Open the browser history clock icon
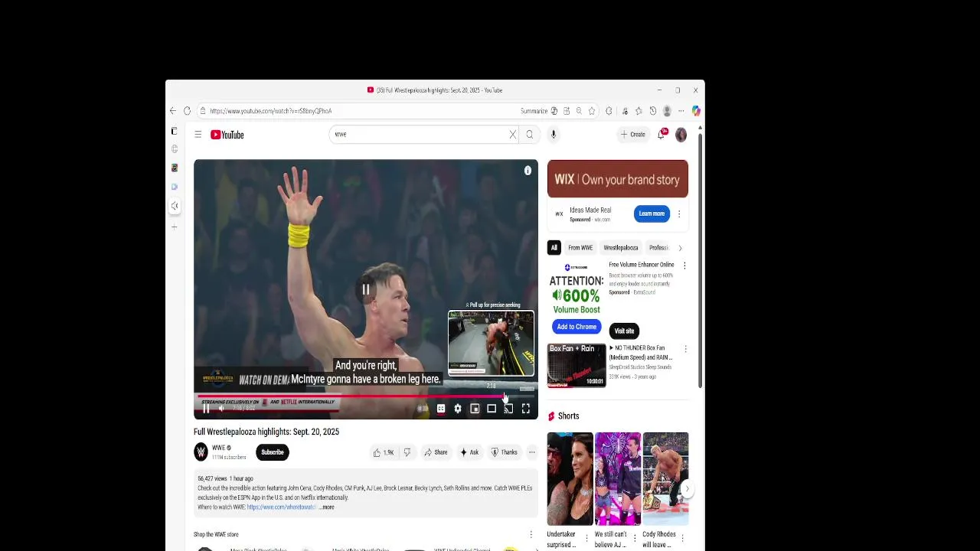 [652, 111]
